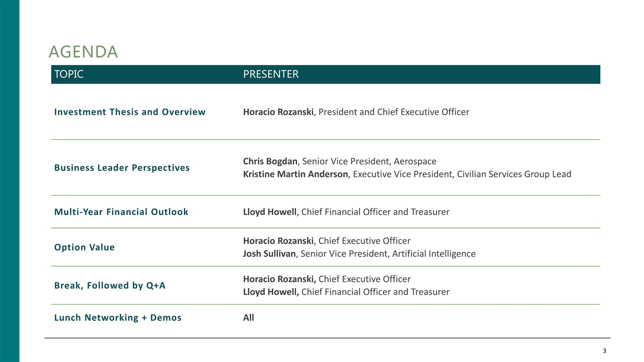This screenshot has width=644, height=362.
Task: Click the teal vertical bar on the left edge
Action: click(x=9, y=181)
